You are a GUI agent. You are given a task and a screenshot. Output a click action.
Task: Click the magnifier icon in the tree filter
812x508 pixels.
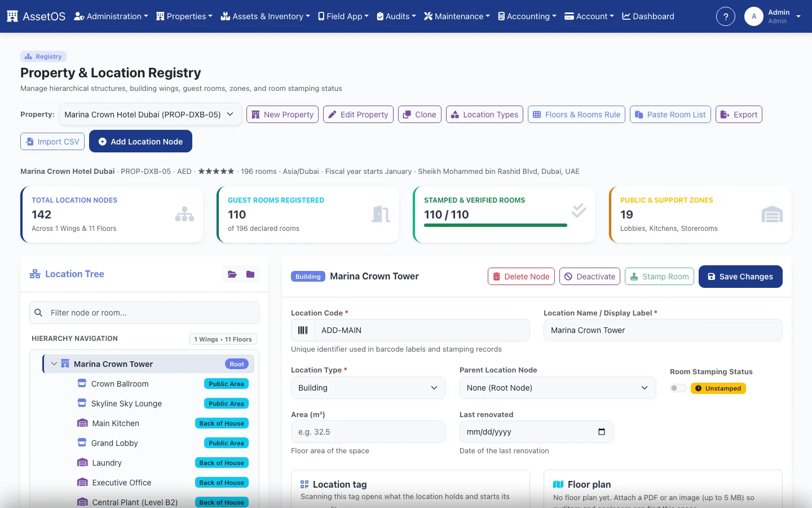click(38, 313)
